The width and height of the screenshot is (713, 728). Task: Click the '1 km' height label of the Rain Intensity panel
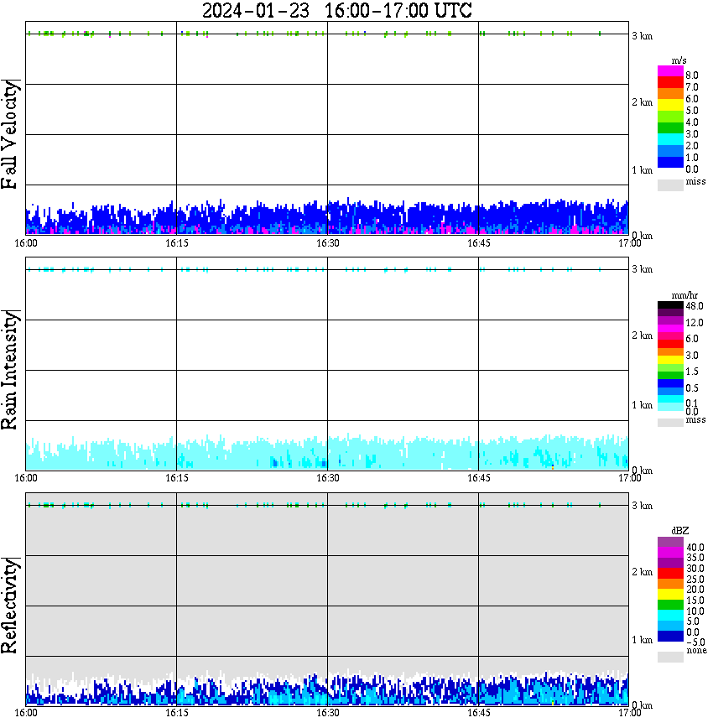[x=642, y=405]
